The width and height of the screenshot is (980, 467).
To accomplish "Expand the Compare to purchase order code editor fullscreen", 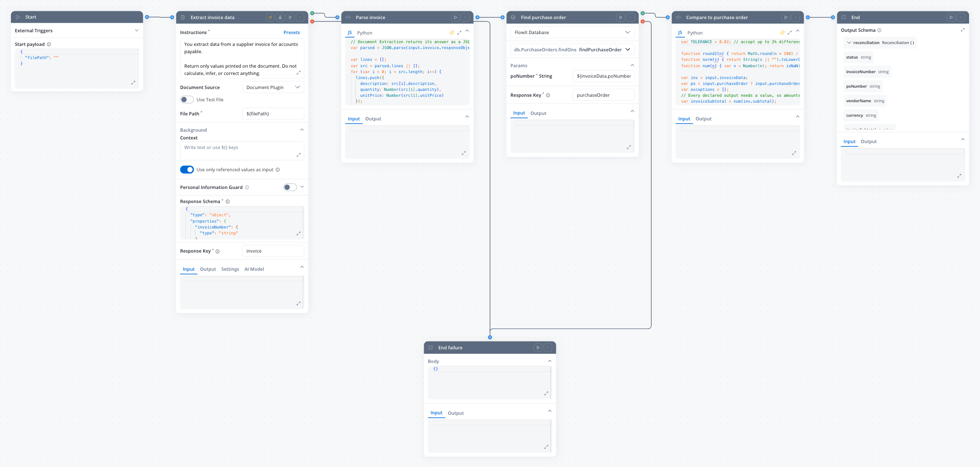I will tap(790, 33).
